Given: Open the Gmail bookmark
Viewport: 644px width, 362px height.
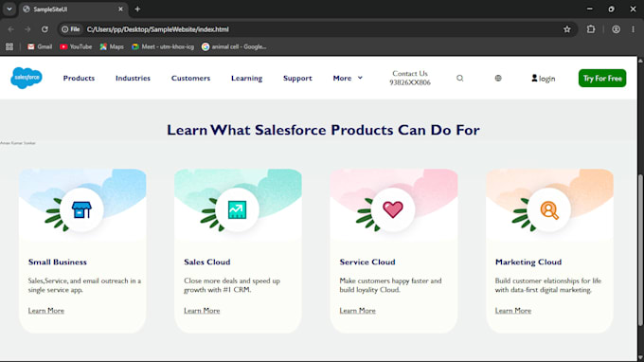Looking at the screenshot, I should tap(40, 46).
